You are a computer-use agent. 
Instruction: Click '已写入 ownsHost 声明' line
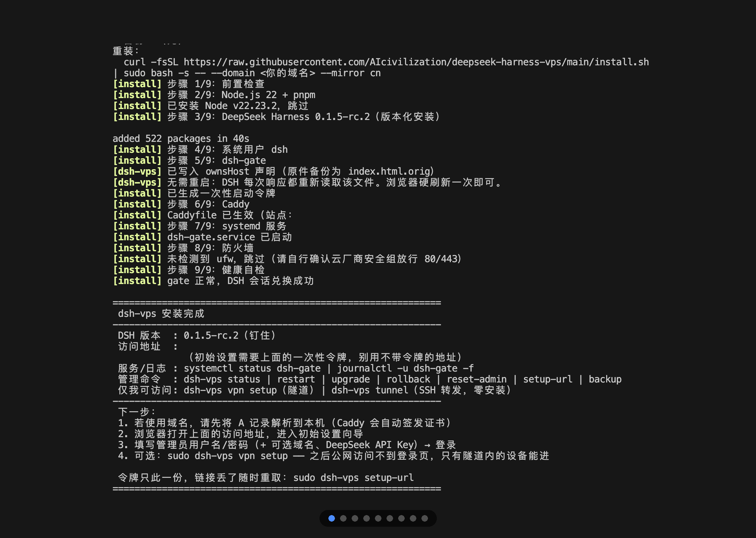274,171
